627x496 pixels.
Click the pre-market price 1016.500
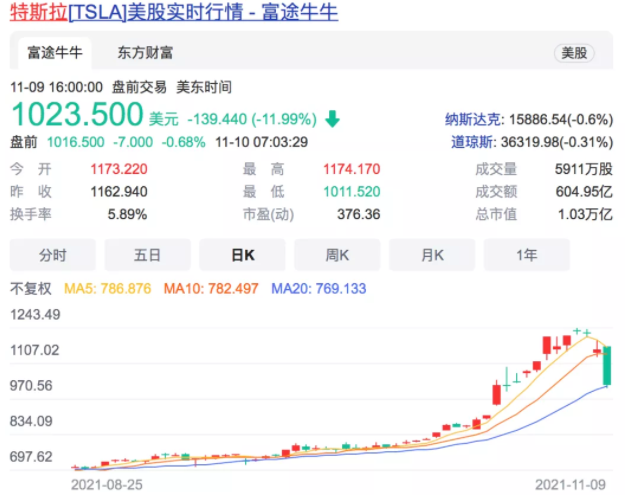click(x=76, y=142)
